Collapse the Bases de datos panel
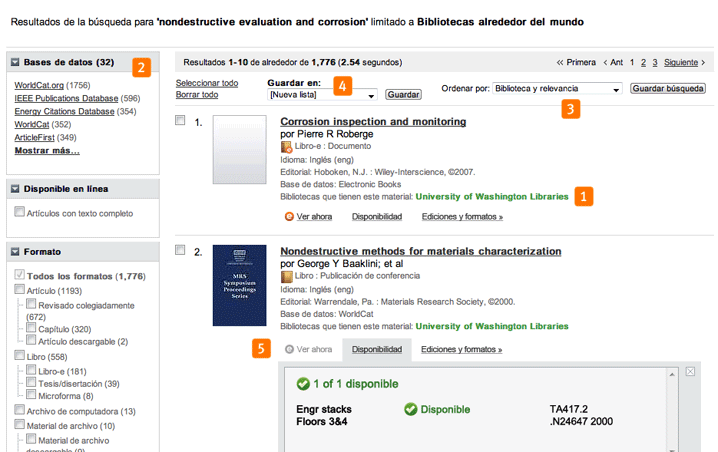The height and width of the screenshot is (452, 718). (16, 63)
